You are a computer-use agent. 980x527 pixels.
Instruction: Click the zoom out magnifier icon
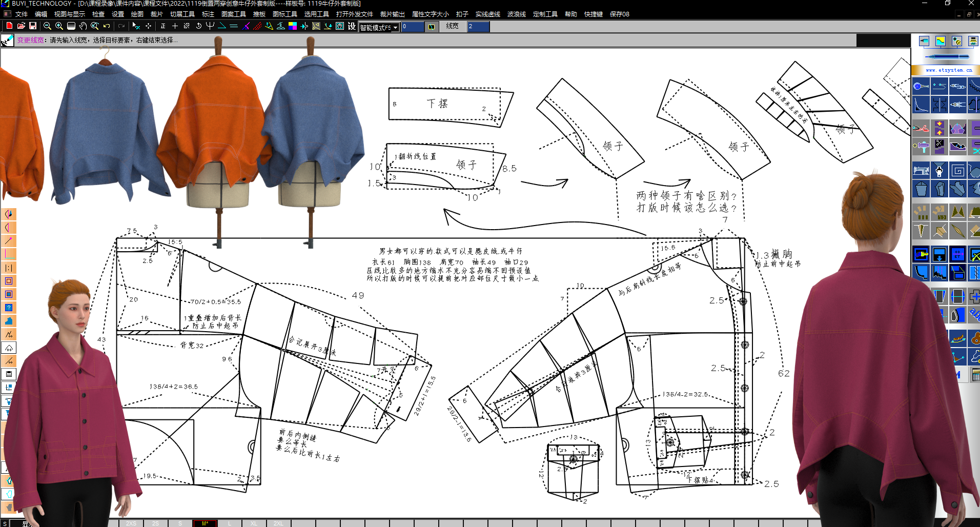pyautogui.click(x=47, y=26)
